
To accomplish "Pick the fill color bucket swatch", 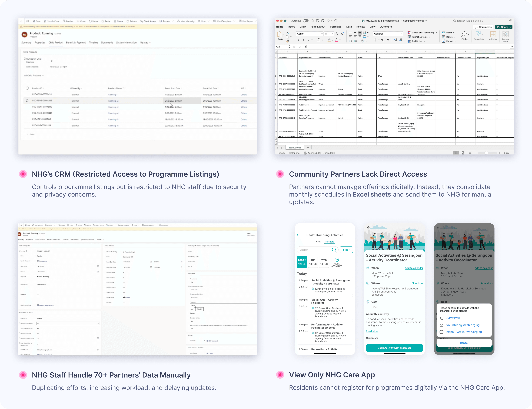I will coord(329,40).
